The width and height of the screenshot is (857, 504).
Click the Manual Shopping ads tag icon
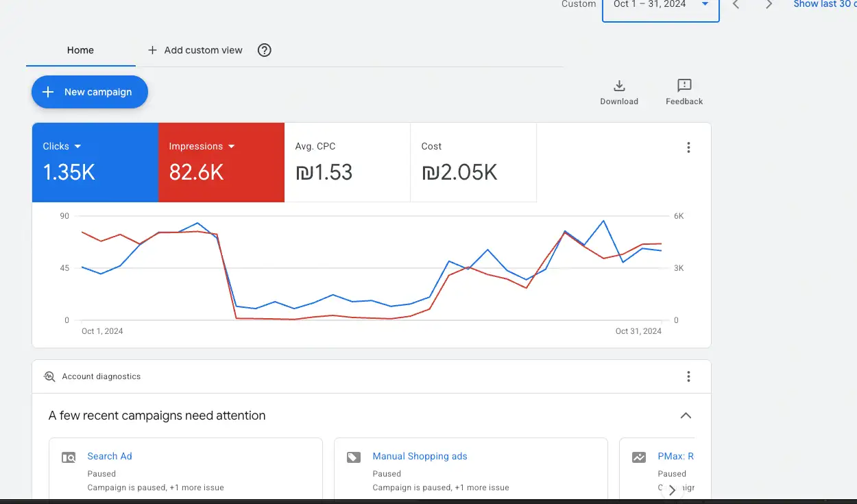(354, 457)
